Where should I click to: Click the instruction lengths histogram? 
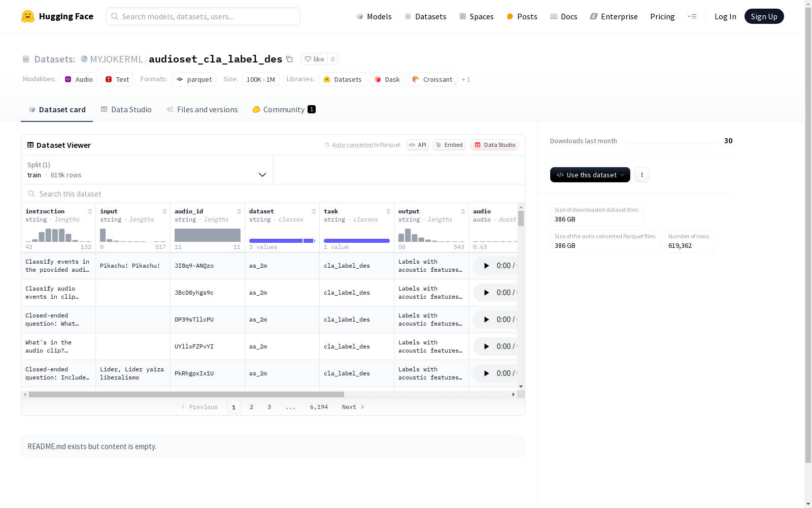[x=58, y=235]
